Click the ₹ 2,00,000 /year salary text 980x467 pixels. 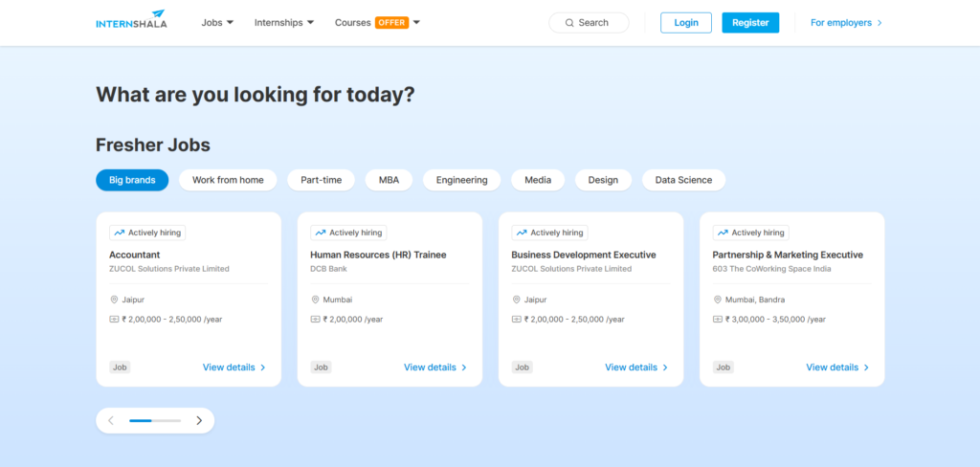point(353,319)
